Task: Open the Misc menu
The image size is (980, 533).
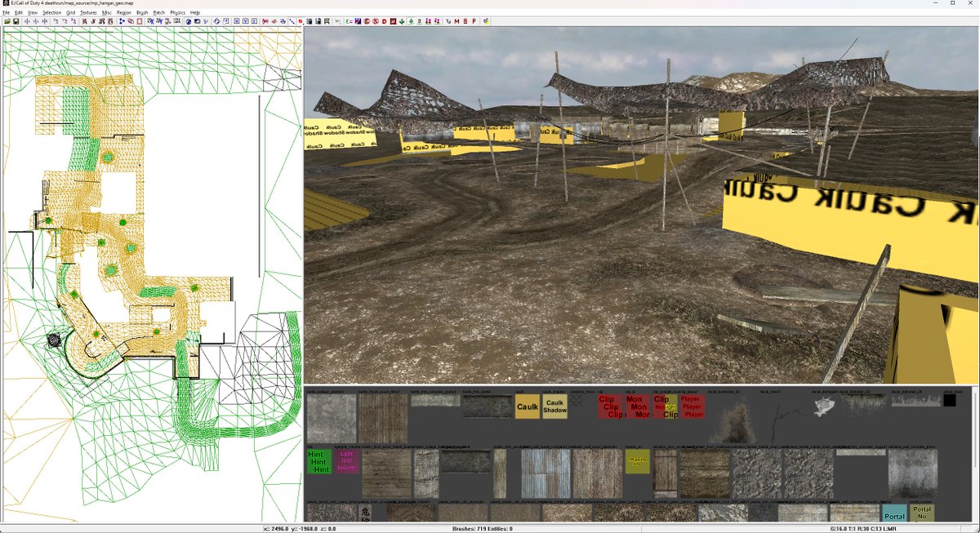Action: 107,13
